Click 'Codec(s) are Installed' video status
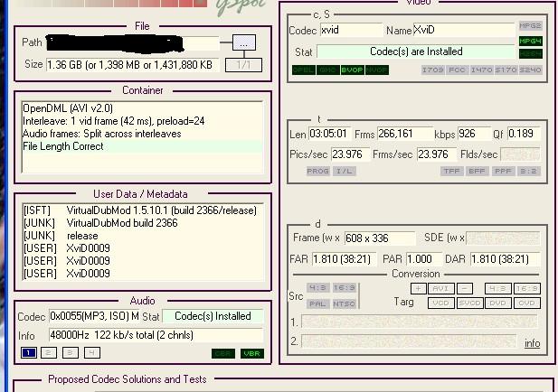The height and width of the screenshot is (392, 558). [416, 51]
